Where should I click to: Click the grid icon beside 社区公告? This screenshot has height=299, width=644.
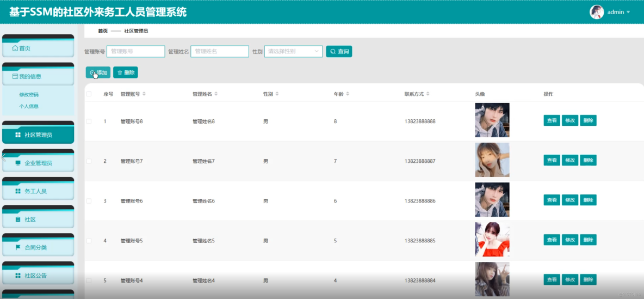(17, 276)
